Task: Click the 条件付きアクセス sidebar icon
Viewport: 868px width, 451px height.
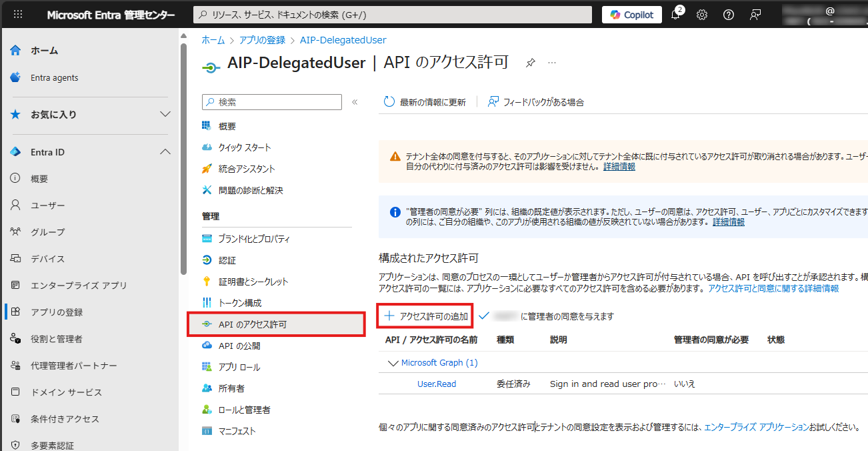Action: (15, 419)
